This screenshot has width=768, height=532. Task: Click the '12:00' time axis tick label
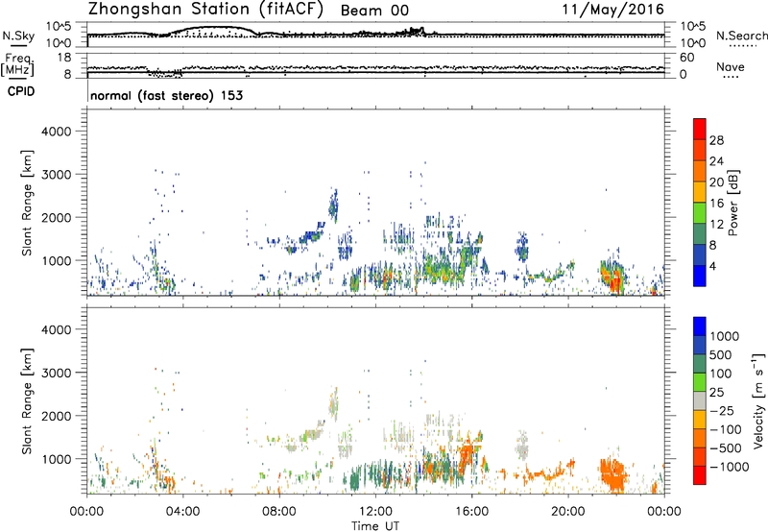click(x=375, y=512)
